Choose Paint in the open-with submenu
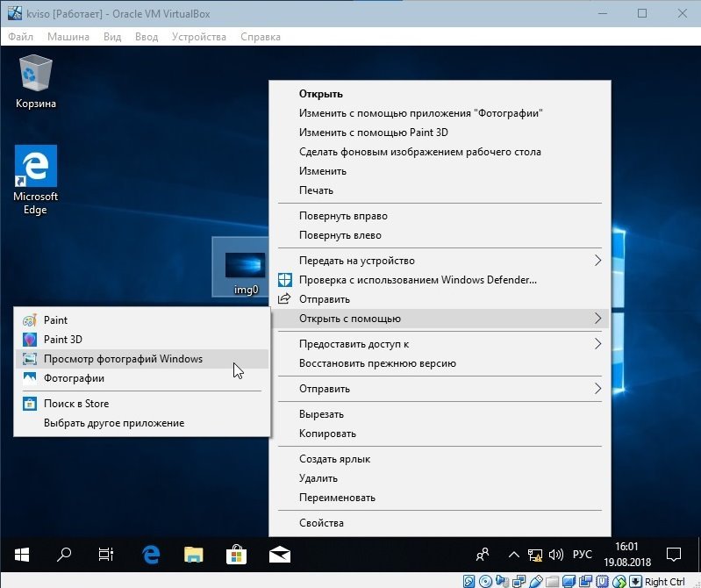Screen dimensions: 701x588 pyautogui.click(x=142, y=320)
